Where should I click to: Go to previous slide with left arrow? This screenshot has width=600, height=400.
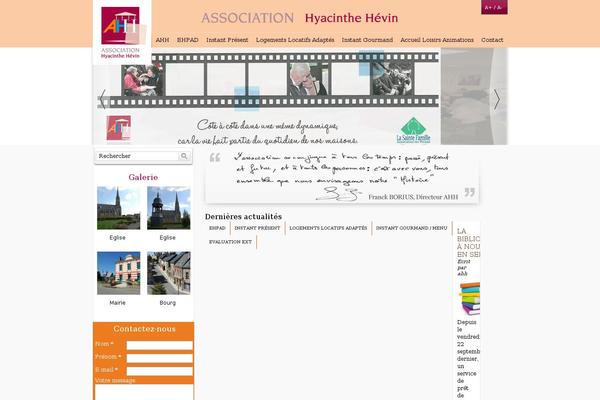pyautogui.click(x=103, y=99)
